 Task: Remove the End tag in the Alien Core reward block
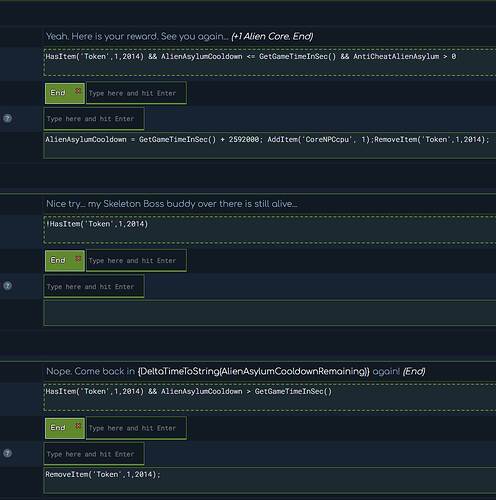[x=78, y=91]
